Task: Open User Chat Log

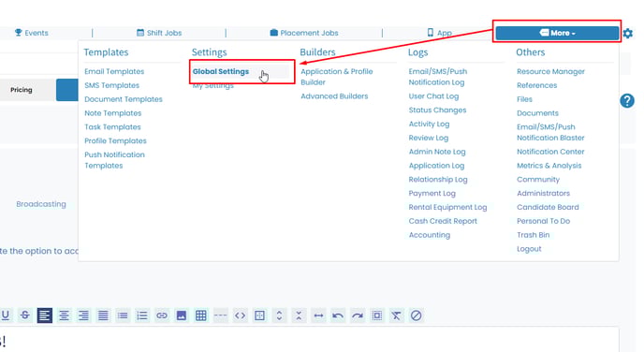Action: point(433,96)
